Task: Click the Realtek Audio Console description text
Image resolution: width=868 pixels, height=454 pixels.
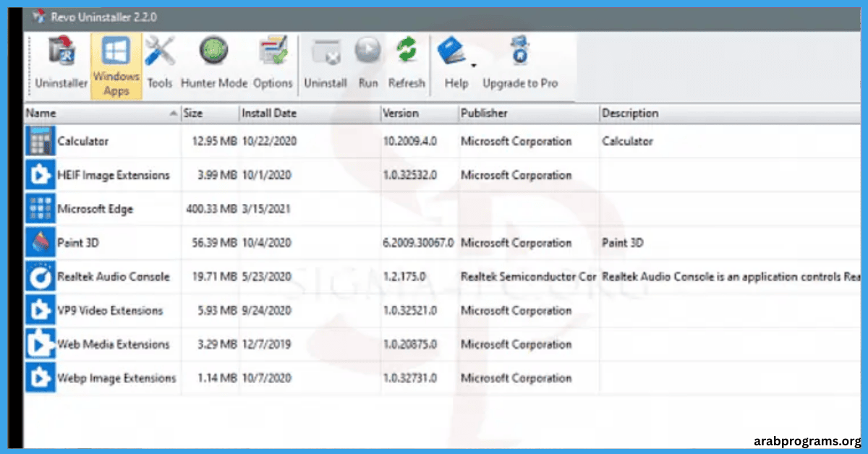Action: coord(732,277)
